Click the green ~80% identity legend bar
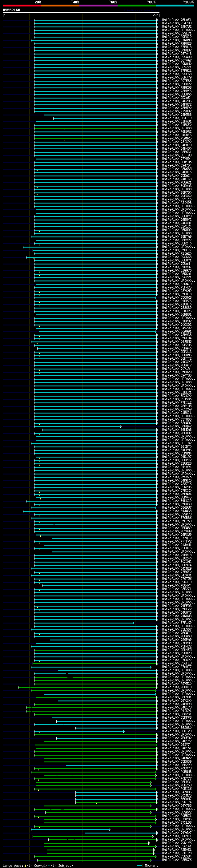 coord(137,6)
